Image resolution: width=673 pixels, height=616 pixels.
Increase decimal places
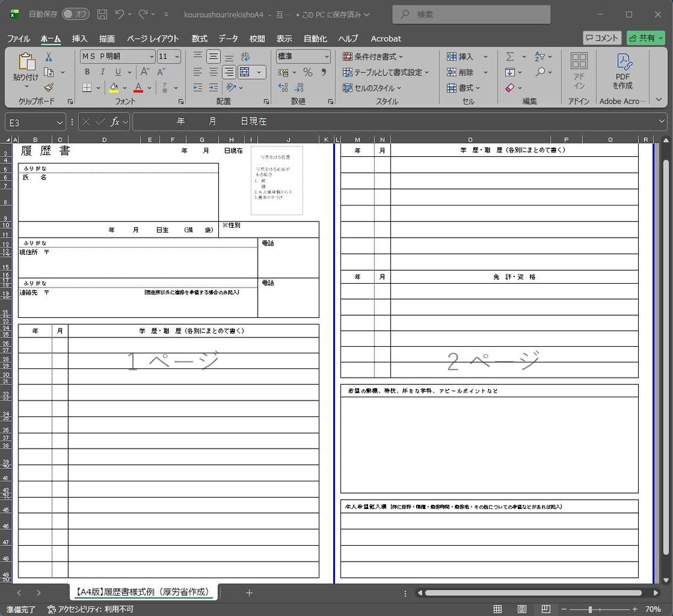tap(283, 87)
